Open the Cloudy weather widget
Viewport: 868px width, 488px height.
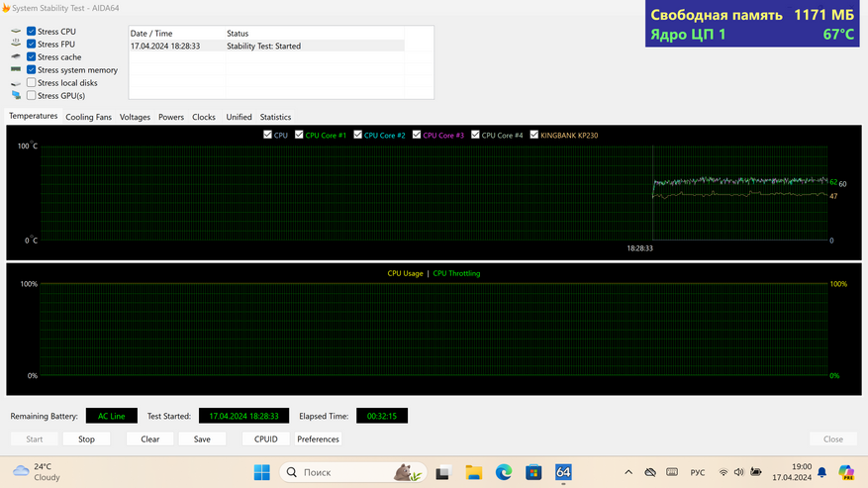[36, 472]
